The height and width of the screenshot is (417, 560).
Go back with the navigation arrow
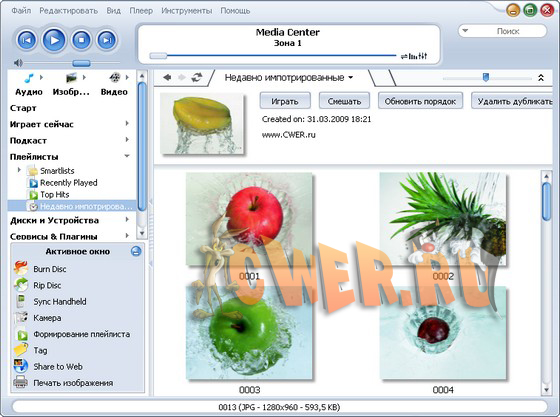coord(167,77)
